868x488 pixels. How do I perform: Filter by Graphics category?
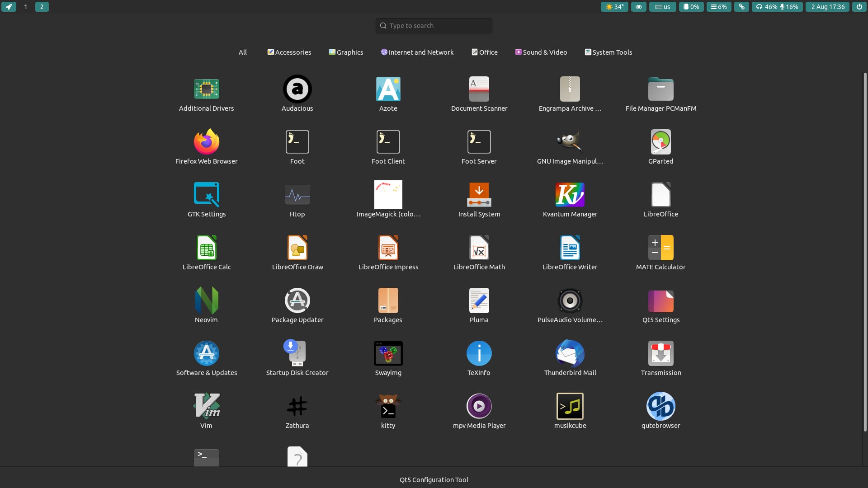click(346, 52)
